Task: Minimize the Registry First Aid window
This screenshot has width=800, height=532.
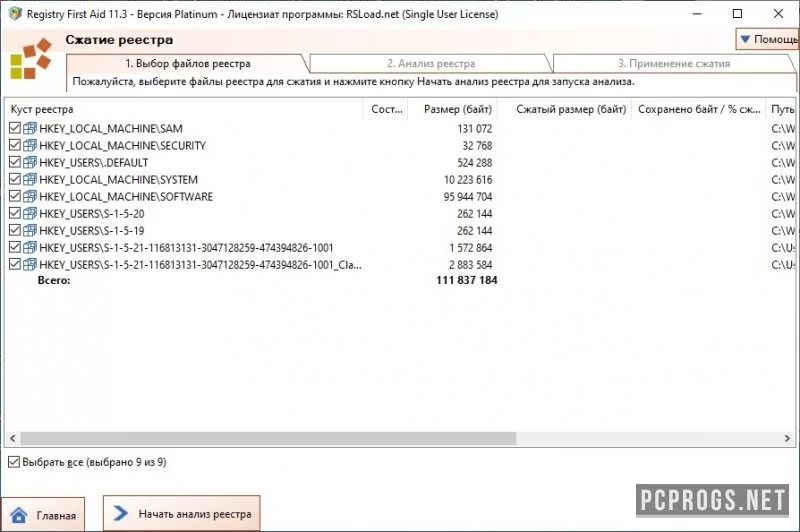Action: pyautogui.click(x=697, y=14)
